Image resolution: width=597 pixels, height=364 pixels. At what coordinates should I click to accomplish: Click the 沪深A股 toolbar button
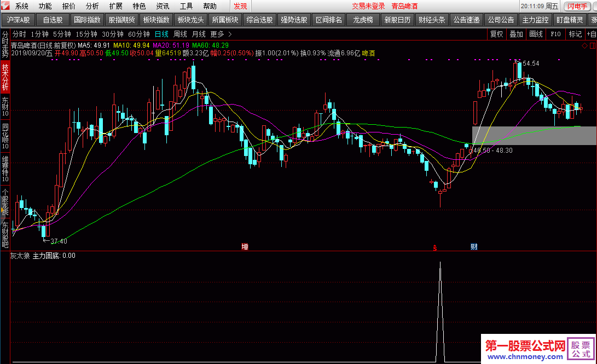(18, 20)
